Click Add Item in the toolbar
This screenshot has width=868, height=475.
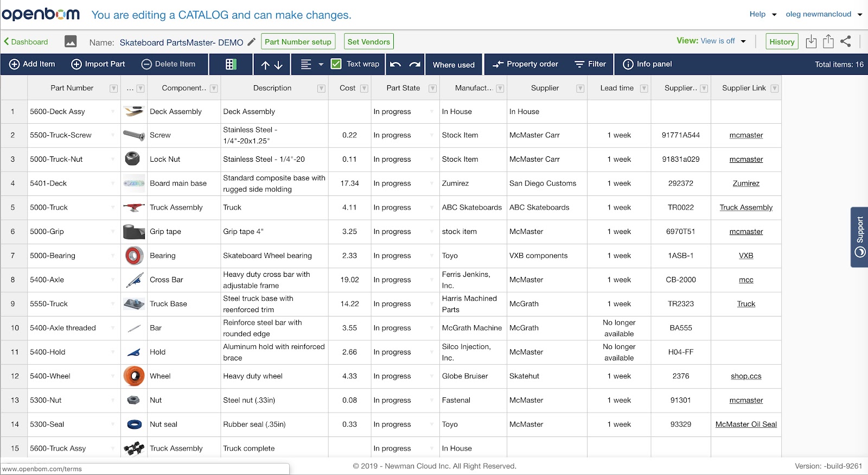point(33,64)
